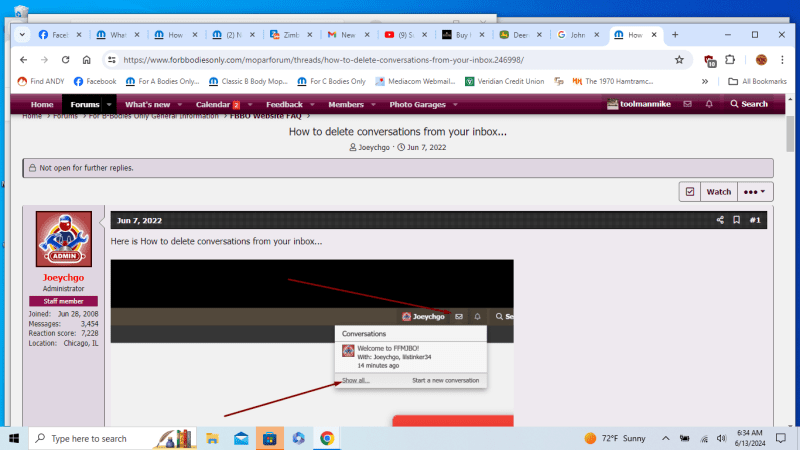Toggle thread selection checkbox near Watch
Image resolution: width=800 pixels, height=450 pixels.
(690, 192)
